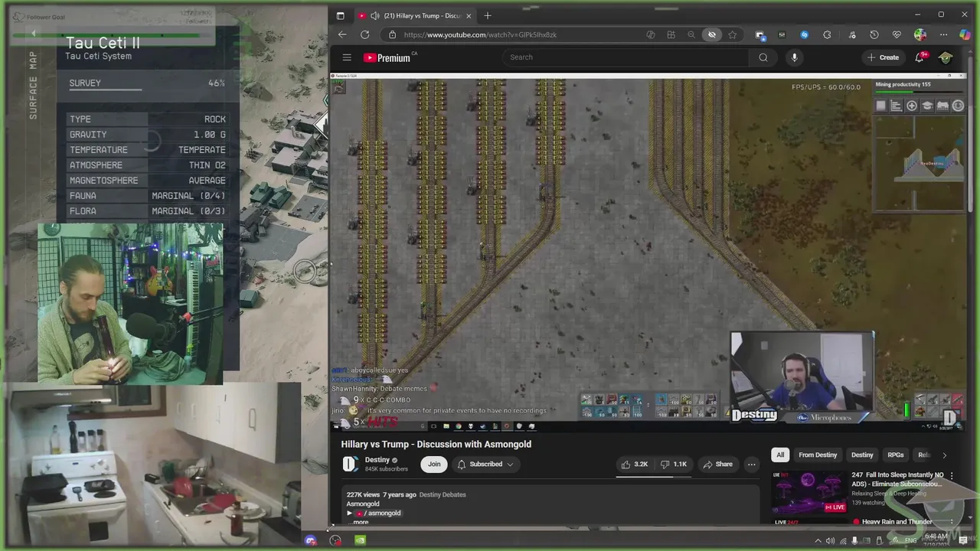Image resolution: width=980 pixels, height=551 pixels.
Task: Open the Windows notification center icon
Action: pos(963,540)
